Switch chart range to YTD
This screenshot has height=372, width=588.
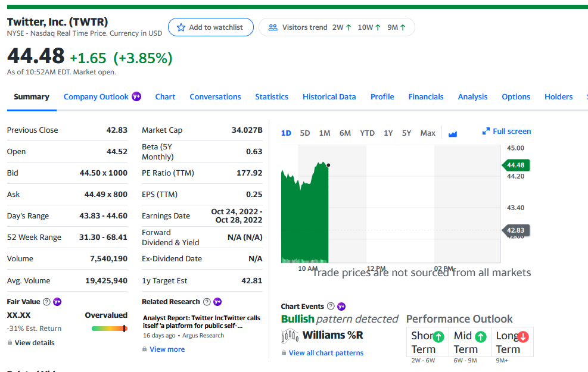coord(367,133)
